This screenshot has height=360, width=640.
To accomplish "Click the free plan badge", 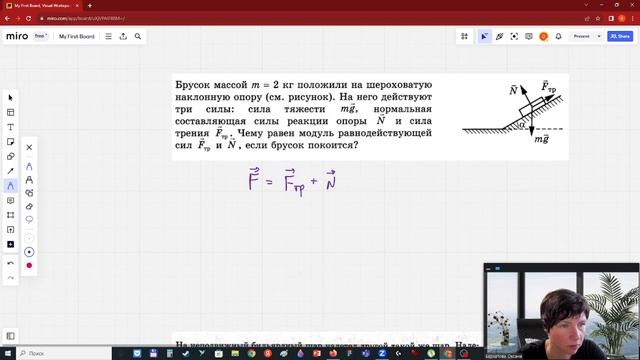I will [x=40, y=36].
